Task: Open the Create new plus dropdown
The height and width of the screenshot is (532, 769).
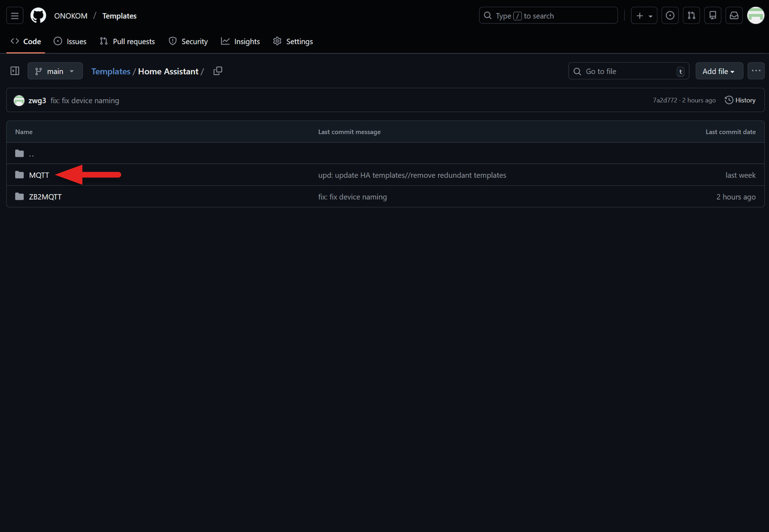Action: point(644,16)
